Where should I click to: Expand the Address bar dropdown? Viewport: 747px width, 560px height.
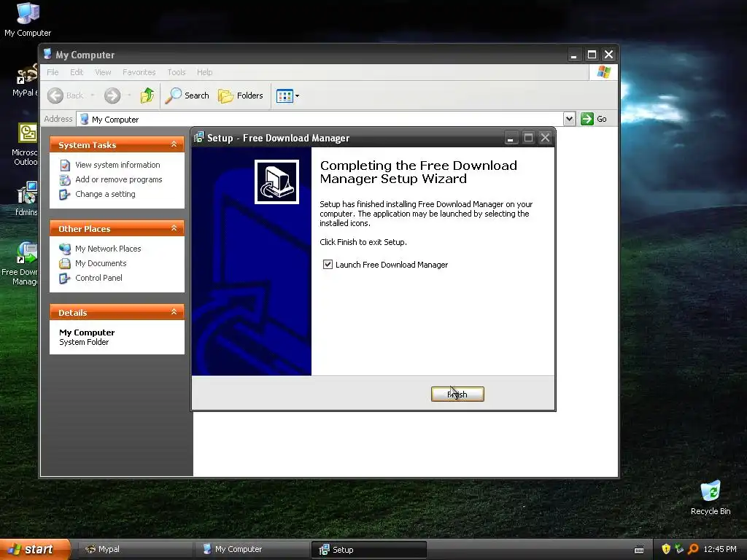569,119
